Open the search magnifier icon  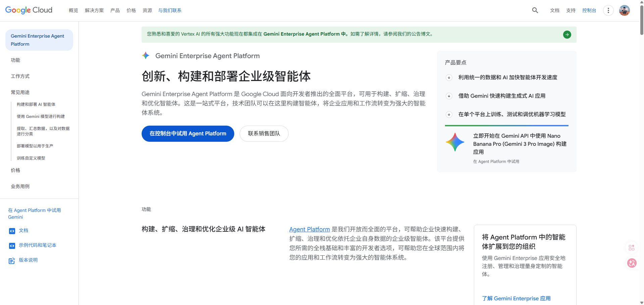(x=535, y=10)
